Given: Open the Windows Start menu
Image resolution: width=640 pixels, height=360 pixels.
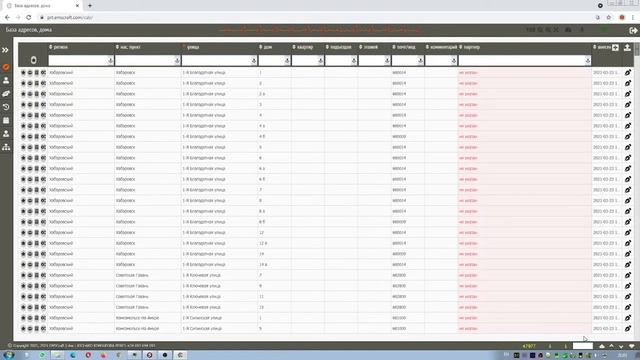Looking at the screenshot, I should click(x=8, y=355).
